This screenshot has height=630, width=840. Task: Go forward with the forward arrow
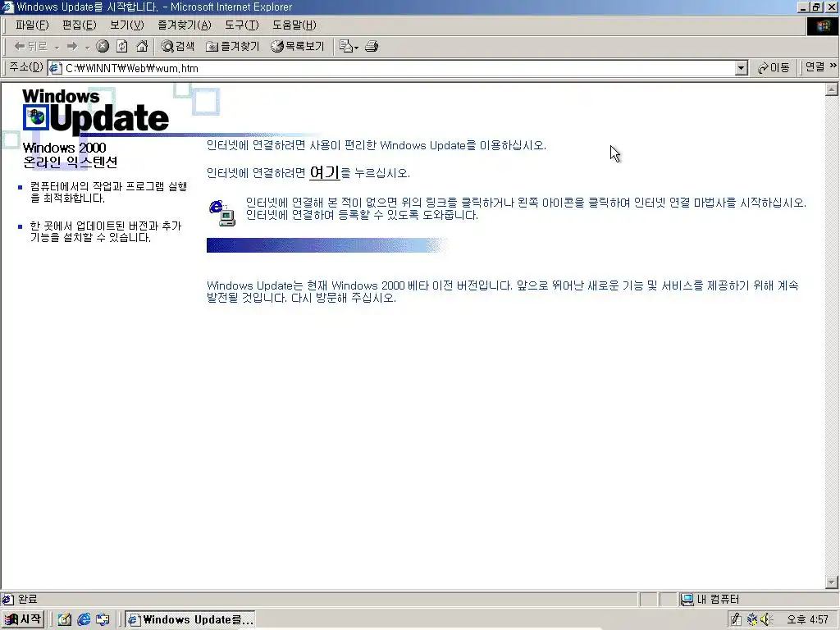point(72,47)
